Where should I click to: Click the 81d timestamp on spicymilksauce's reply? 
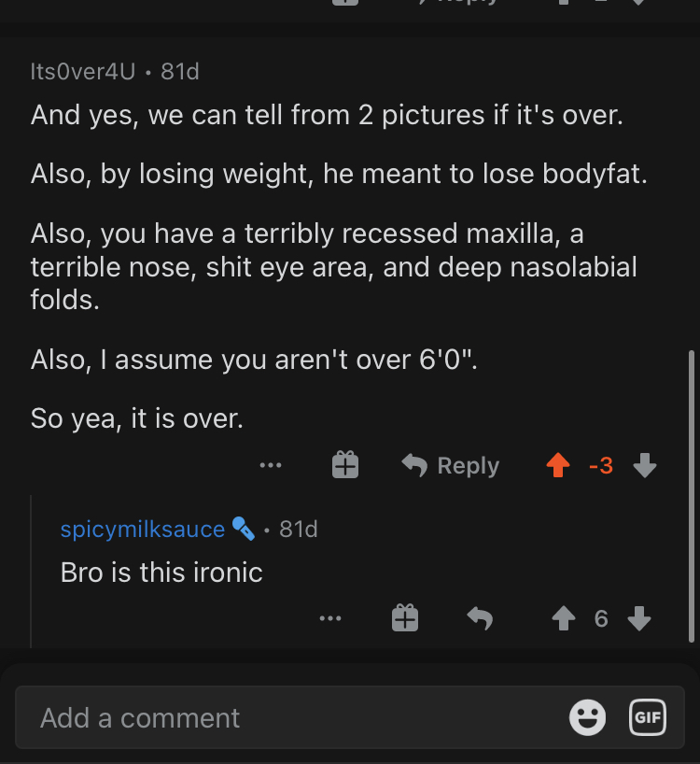pyautogui.click(x=299, y=529)
